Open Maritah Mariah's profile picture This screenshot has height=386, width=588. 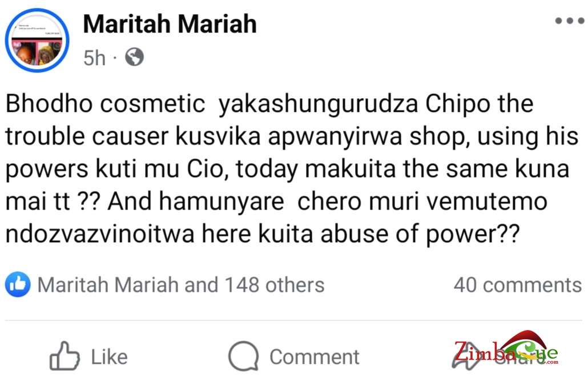pyautogui.click(x=37, y=40)
